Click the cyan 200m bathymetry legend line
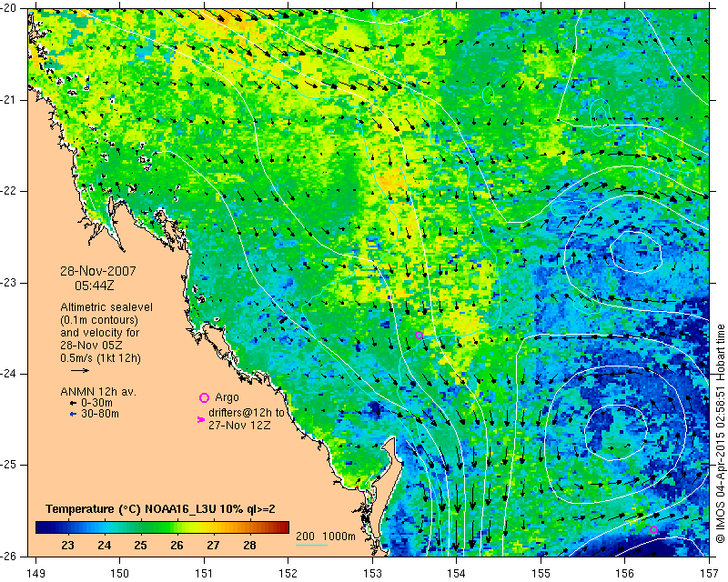The height and width of the screenshot is (582, 728). point(311,545)
